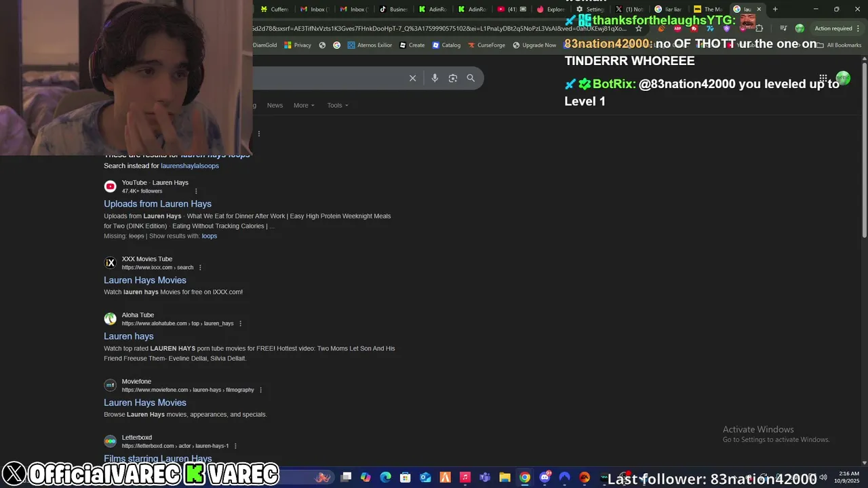Open a new browser tab
The width and height of the screenshot is (868, 488).
(x=775, y=9)
